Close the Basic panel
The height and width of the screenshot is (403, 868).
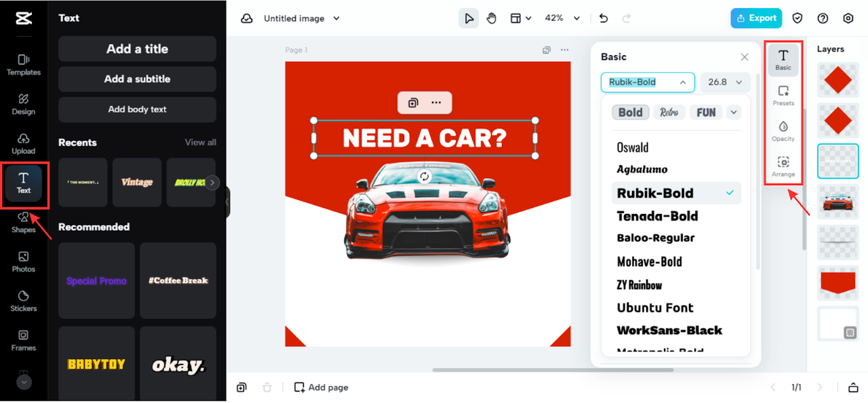pyautogui.click(x=745, y=57)
